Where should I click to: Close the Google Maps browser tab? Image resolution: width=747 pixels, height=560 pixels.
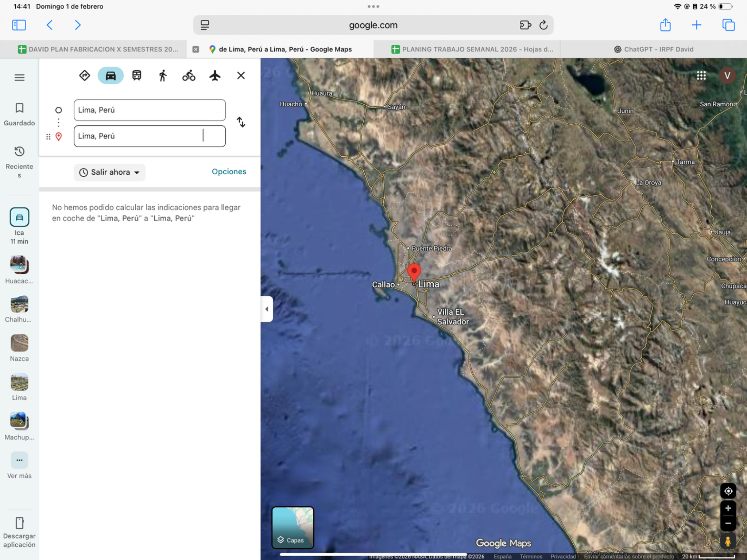click(196, 49)
